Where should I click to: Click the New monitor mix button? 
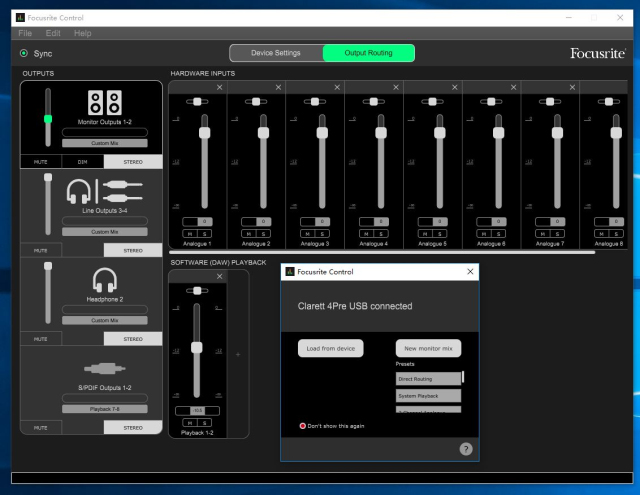pos(428,348)
